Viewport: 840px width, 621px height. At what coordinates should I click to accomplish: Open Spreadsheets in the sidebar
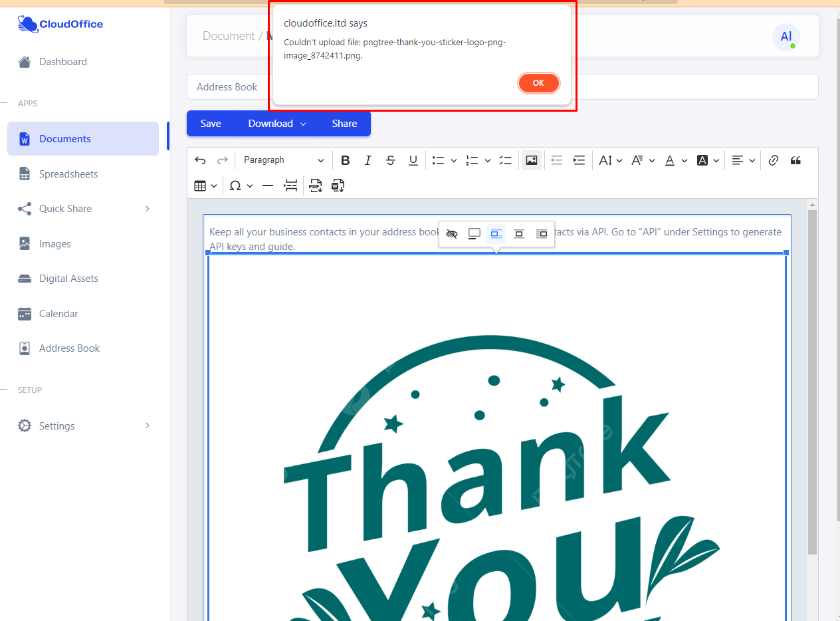(x=68, y=174)
